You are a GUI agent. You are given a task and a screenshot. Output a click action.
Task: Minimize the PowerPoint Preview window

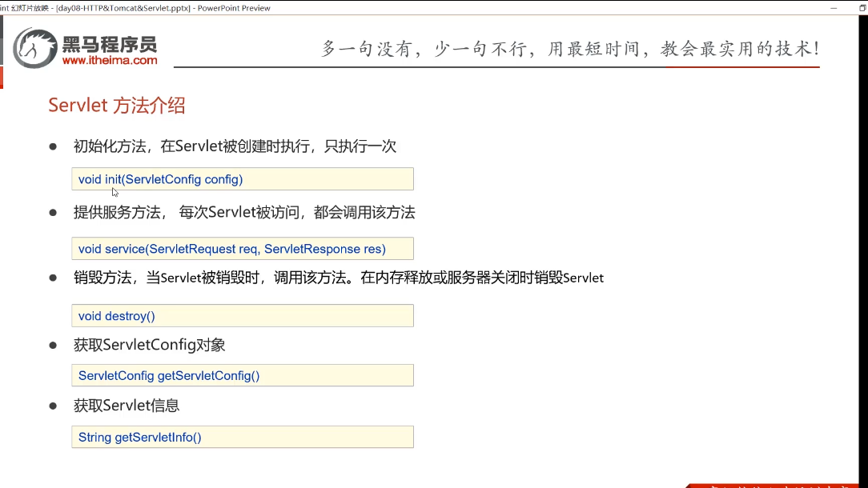click(834, 8)
